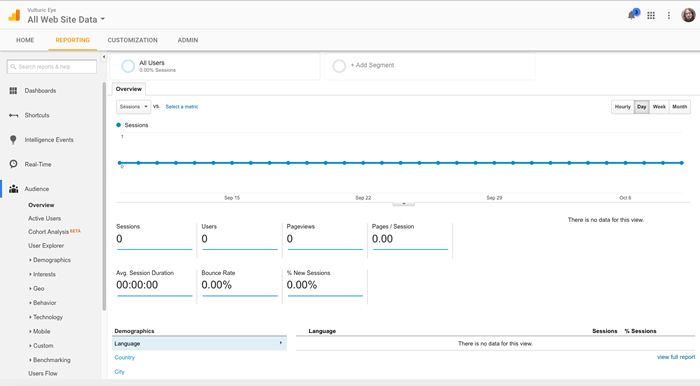Open the three-dot more options menu
700x386 pixels.
(x=669, y=16)
